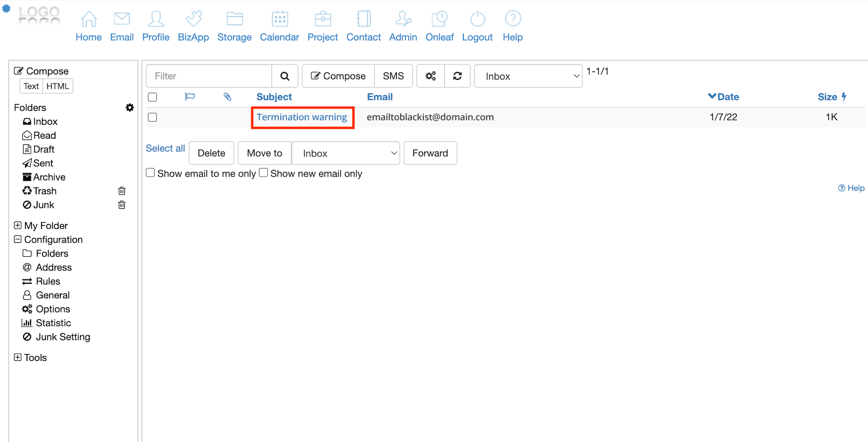Click the refresh icon in the email toolbar
This screenshot has height=442, width=868.
click(x=457, y=76)
